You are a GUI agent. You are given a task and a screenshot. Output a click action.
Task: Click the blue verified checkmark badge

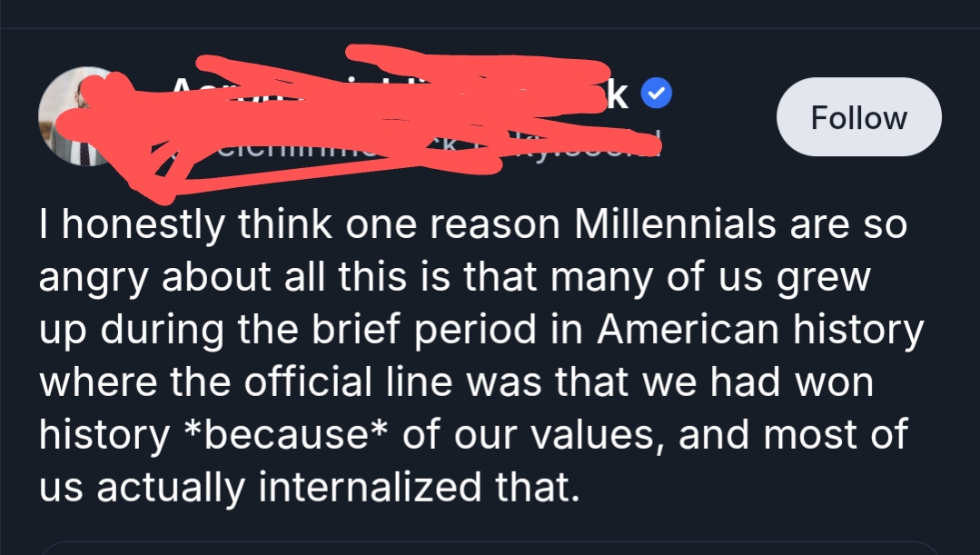[x=657, y=94]
